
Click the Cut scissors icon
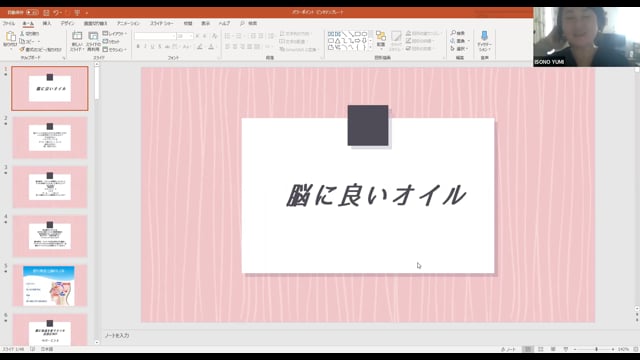tap(22, 33)
